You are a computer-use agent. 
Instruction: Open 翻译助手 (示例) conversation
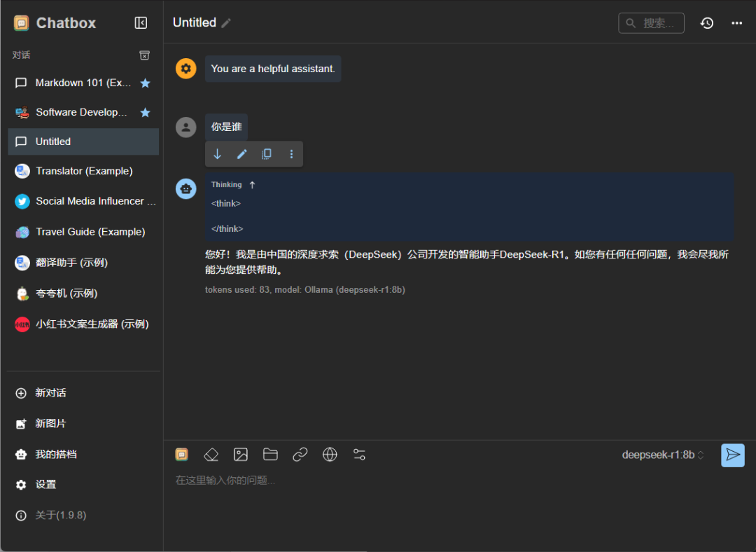click(x=83, y=263)
